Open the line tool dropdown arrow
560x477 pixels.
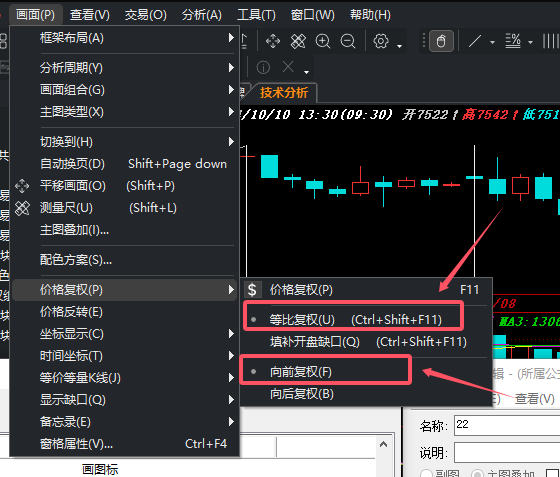click(492, 42)
